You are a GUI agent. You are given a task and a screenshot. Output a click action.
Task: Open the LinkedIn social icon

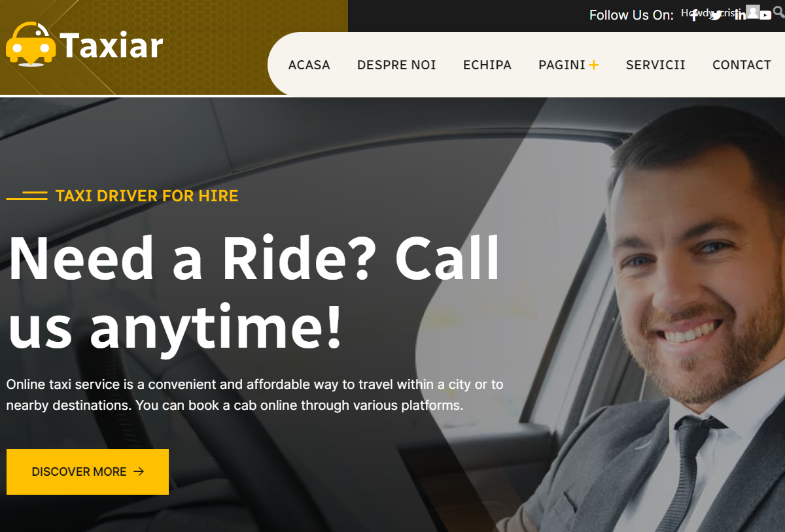coord(740,15)
